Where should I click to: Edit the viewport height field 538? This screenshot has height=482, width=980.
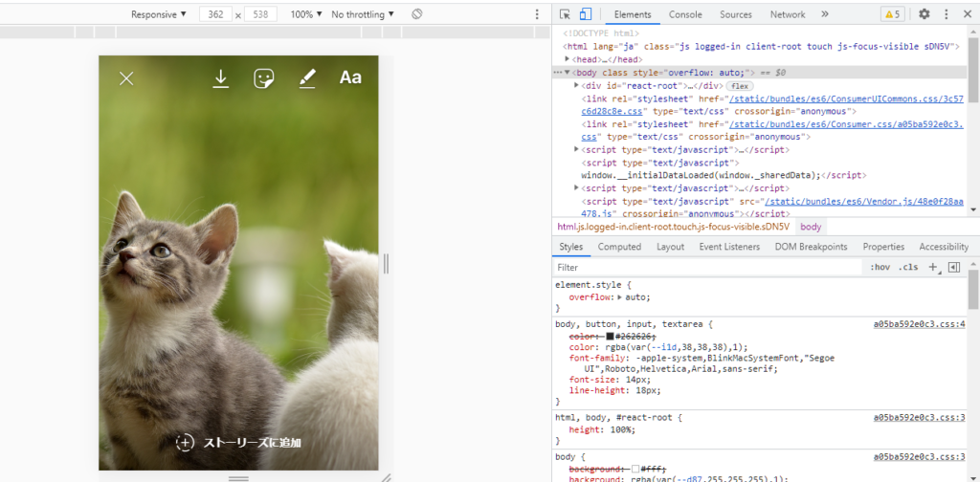260,14
